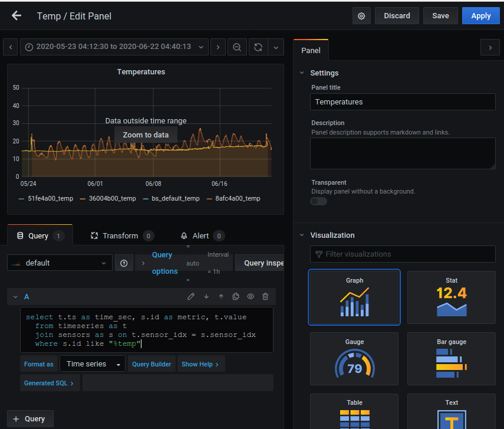Switch to the Query tab
This screenshot has width=504, height=429.
(x=40, y=235)
